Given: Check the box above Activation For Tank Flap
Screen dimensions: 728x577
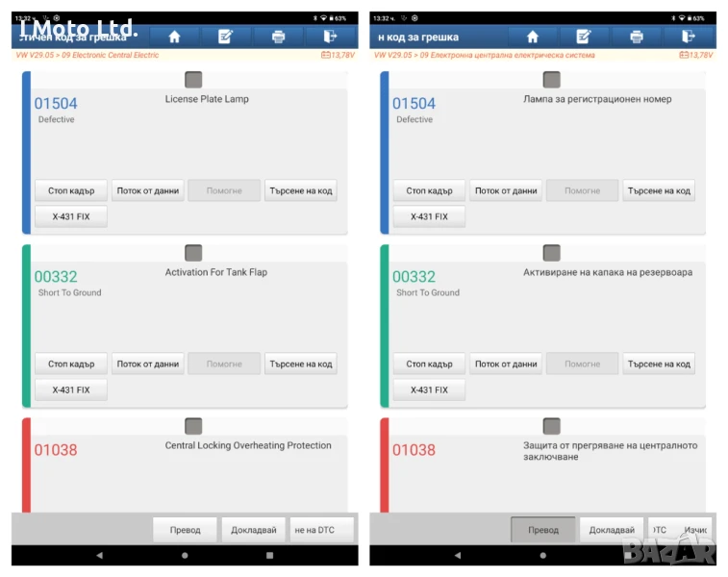Looking at the screenshot, I should click(x=193, y=253).
